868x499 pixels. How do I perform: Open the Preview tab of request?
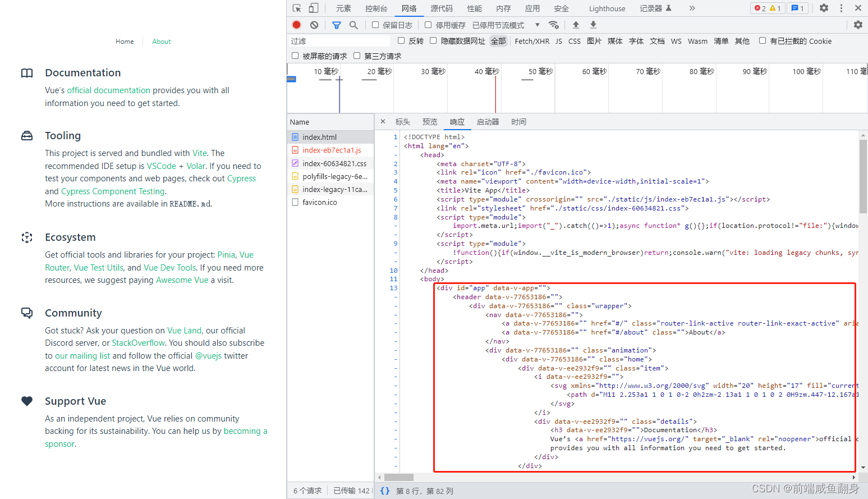(430, 122)
